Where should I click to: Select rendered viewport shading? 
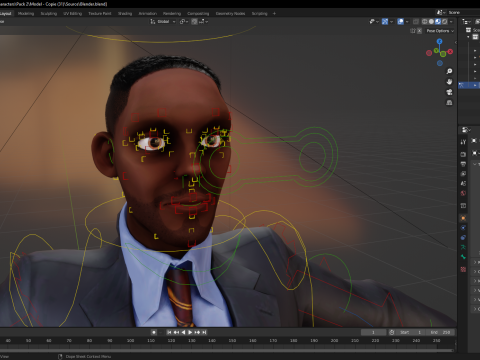[x=445, y=21]
